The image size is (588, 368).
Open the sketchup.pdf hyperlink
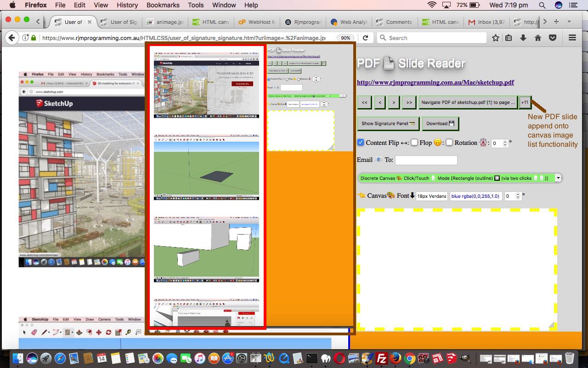coord(435,82)
